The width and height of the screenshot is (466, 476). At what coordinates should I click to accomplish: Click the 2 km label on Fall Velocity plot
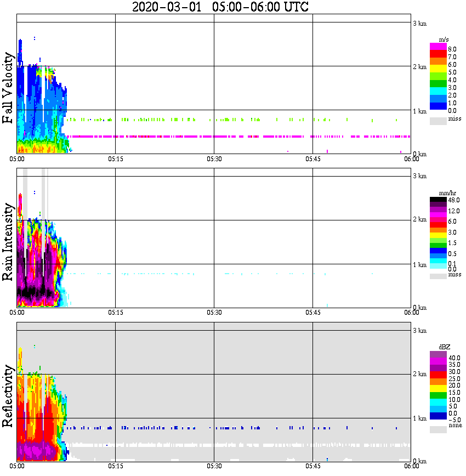coord(420,67)
